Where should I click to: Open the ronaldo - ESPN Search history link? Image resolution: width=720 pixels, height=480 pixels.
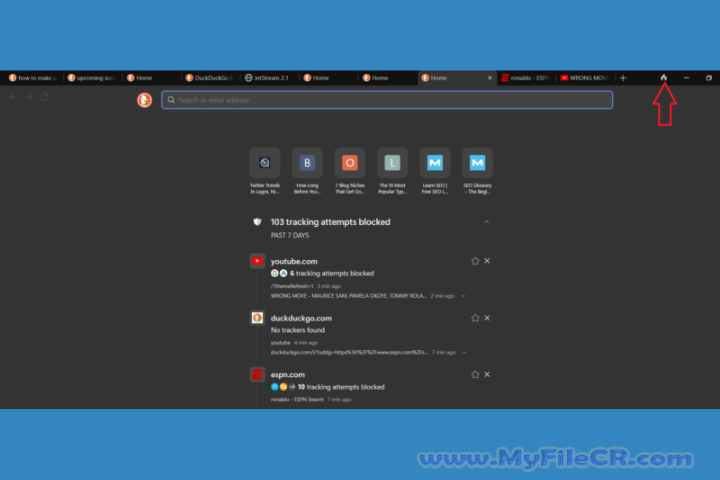pos(297,399)
